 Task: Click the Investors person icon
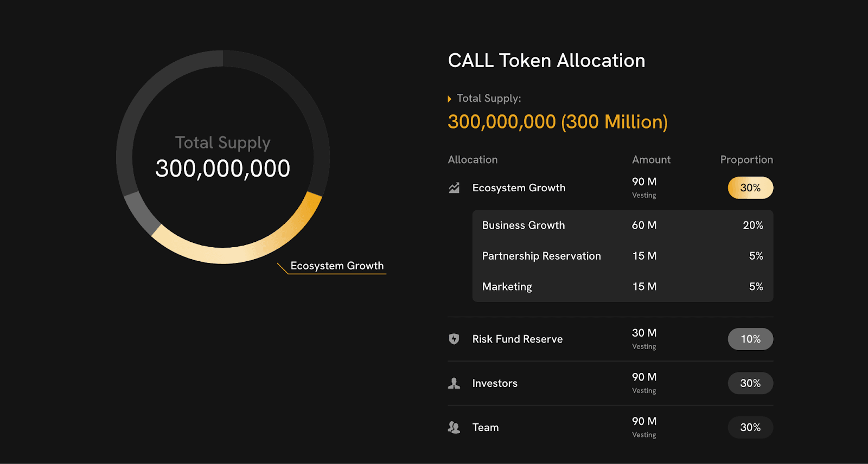pyautogui.click(x=454, y=383)
